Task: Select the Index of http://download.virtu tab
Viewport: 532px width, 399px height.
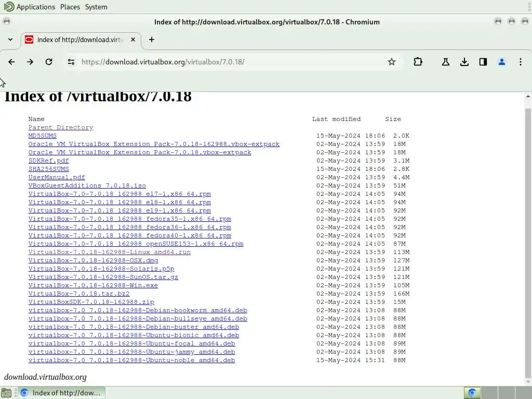Action: [x=81, y=39]
